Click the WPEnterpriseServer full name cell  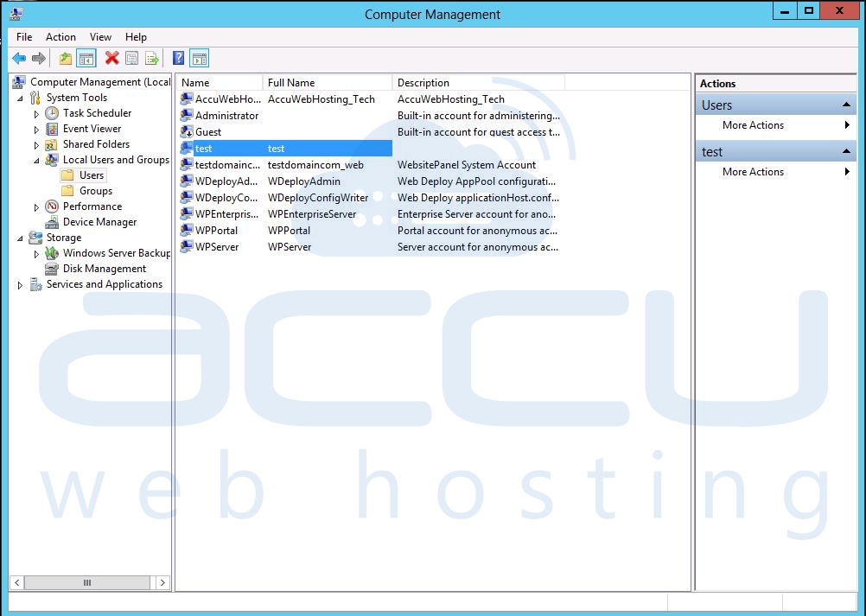pos(312,214)
